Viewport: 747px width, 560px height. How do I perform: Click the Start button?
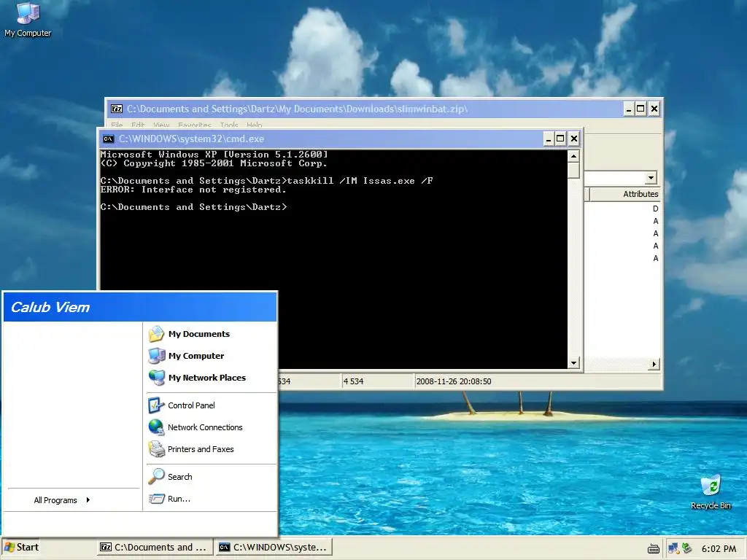coord(21,548)
